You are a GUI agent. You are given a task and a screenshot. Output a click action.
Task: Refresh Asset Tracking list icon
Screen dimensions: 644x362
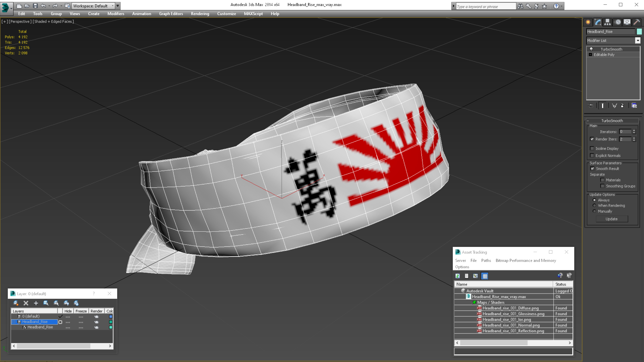458,276
